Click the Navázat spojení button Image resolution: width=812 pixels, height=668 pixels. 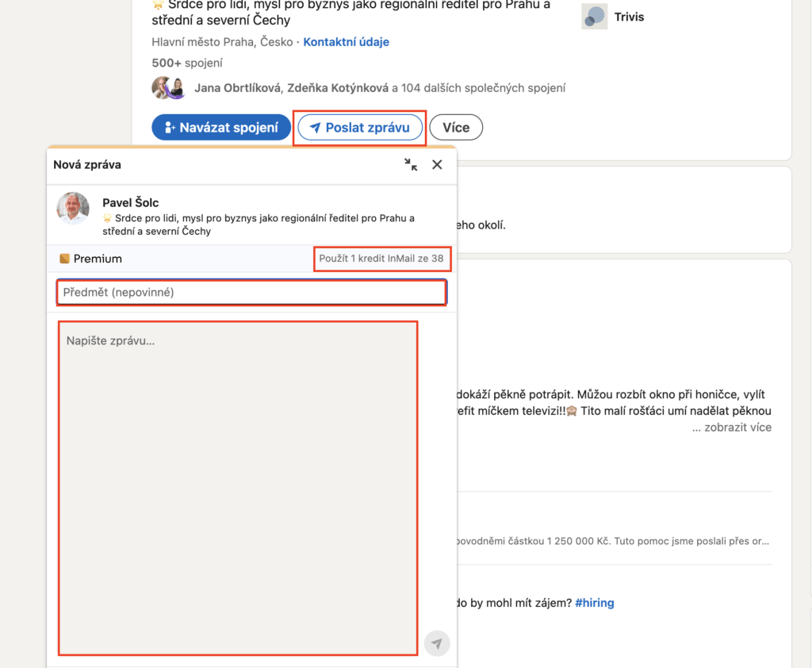tap(221, 128)
